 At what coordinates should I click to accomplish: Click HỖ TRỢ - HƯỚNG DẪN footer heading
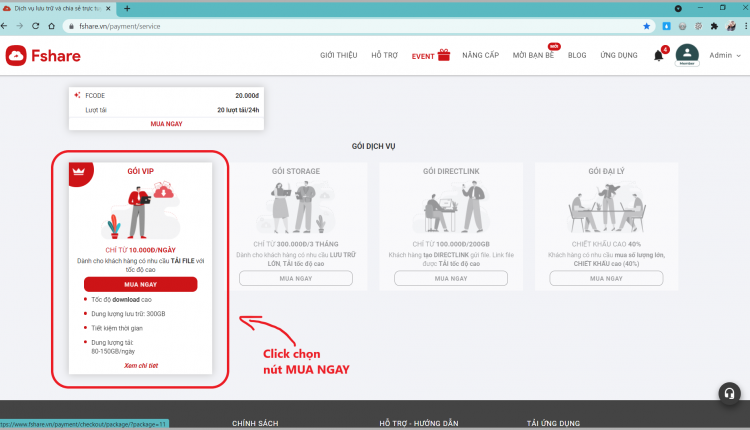pos(419,423)
